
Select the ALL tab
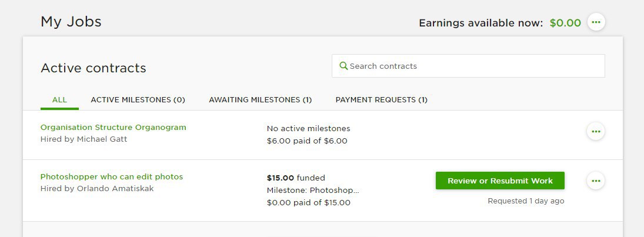[59, 100]
